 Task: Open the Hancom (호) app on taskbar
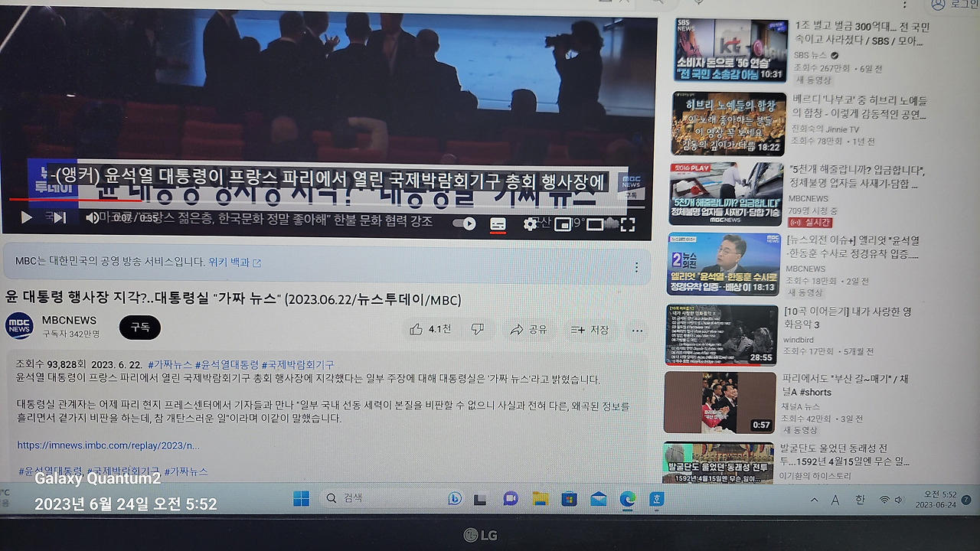(x=657, y=499)
